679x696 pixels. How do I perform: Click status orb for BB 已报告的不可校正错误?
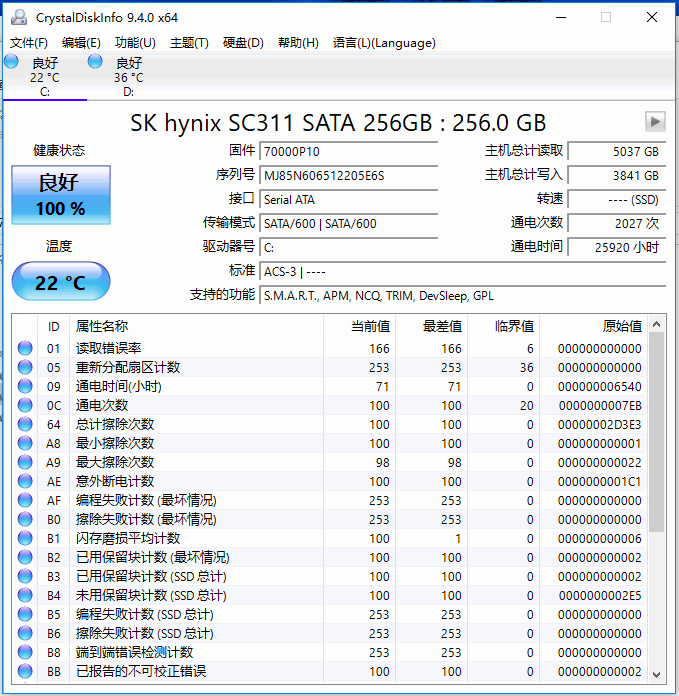[25, 672]
